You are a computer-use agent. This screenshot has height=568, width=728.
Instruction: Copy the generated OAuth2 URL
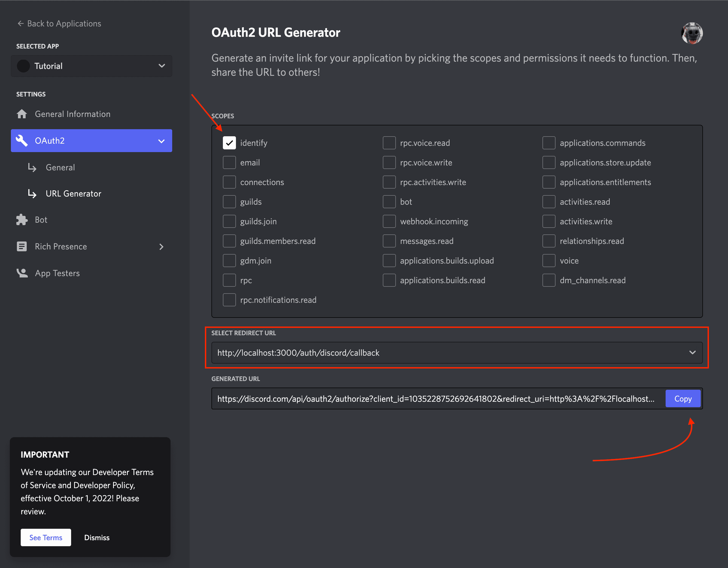[x=683, y=398]
